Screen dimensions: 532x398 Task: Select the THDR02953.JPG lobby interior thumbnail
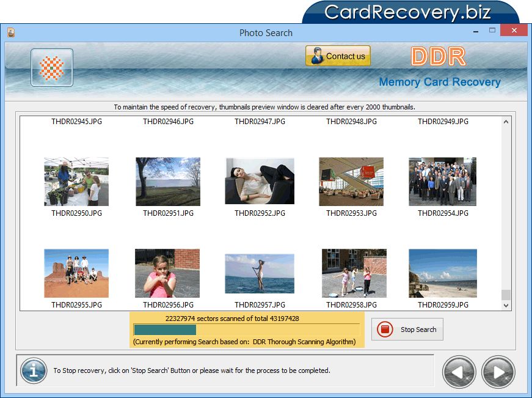pos(351,182)
